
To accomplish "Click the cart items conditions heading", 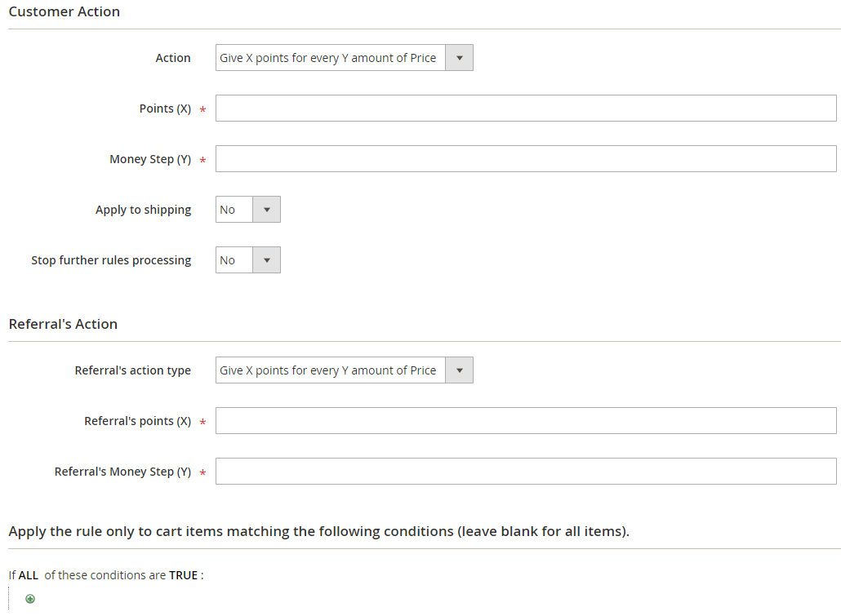I will click(x=318, y=531).
